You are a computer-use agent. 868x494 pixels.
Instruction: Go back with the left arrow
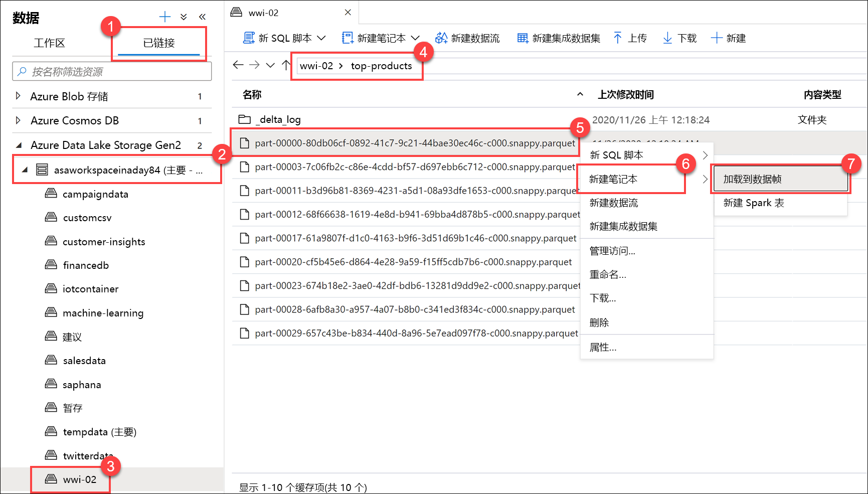pyautogui.click(x=238, y=65)
